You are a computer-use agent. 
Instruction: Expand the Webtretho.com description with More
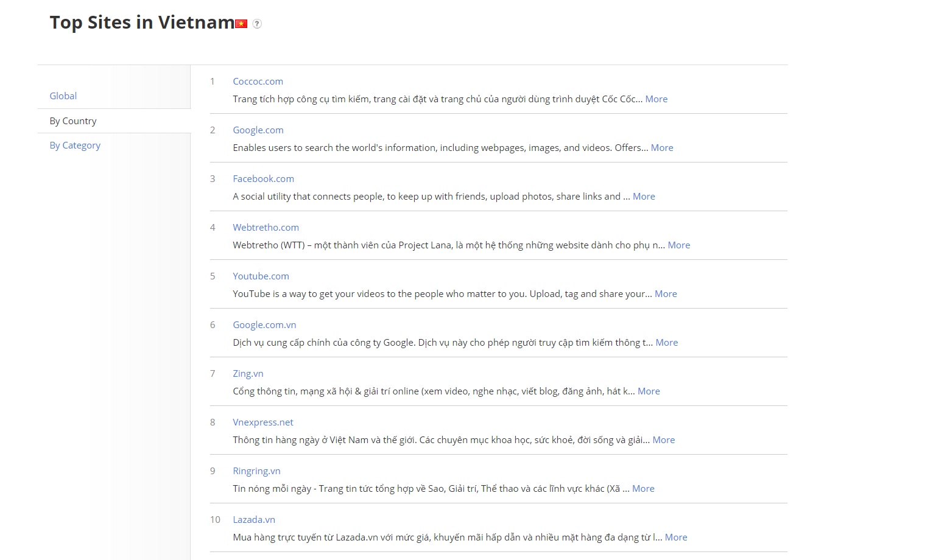pos(679,245)
